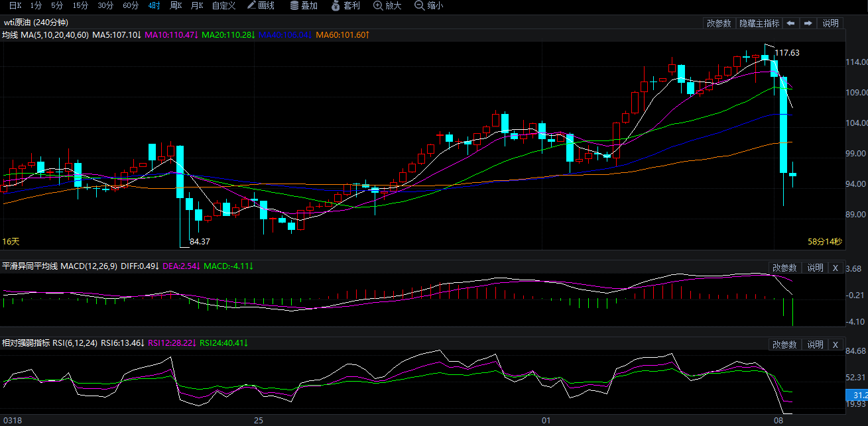Viewport: 868px width, 426px height.
Task: Select the 画线 draw line pencil tool
Action: click(x=261, y=5)
